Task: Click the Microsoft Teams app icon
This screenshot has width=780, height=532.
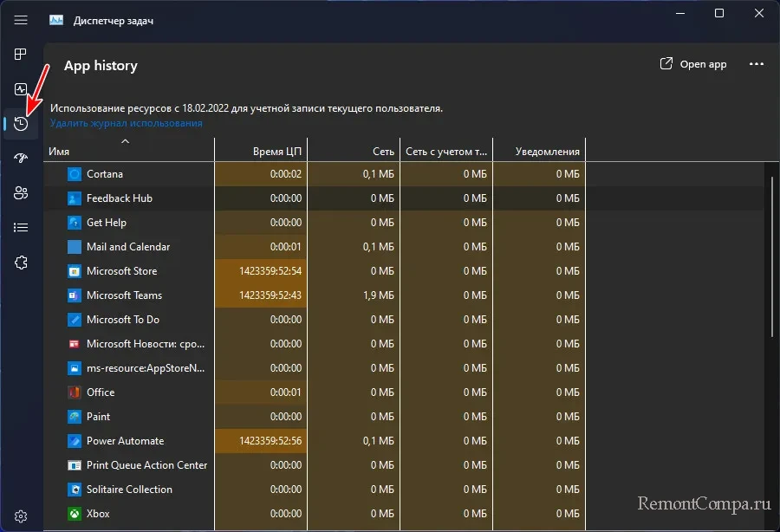Action: (x=75, y=295)
